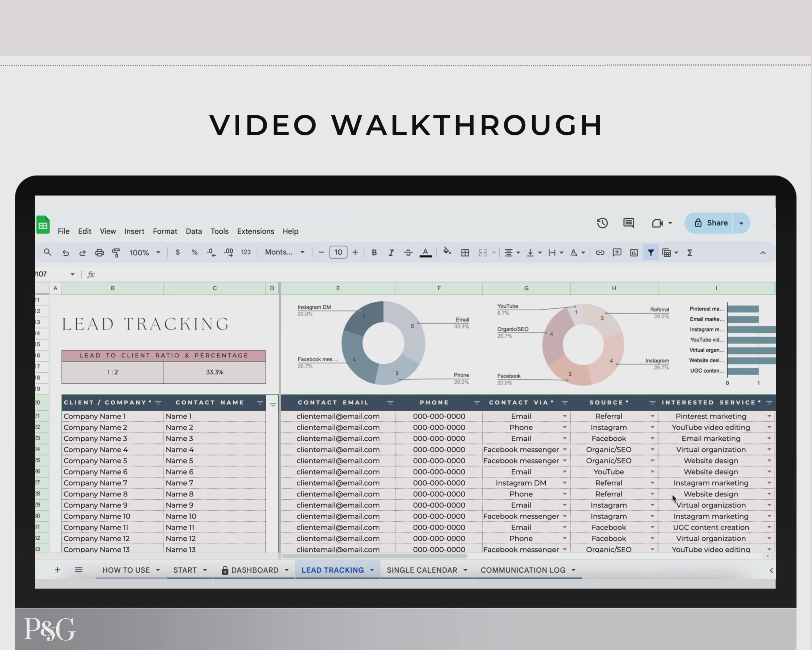Image resolution: width=812 pixels, height=650 pixels.
Task: Click the functions sigma icon
Action: point(689,252)
